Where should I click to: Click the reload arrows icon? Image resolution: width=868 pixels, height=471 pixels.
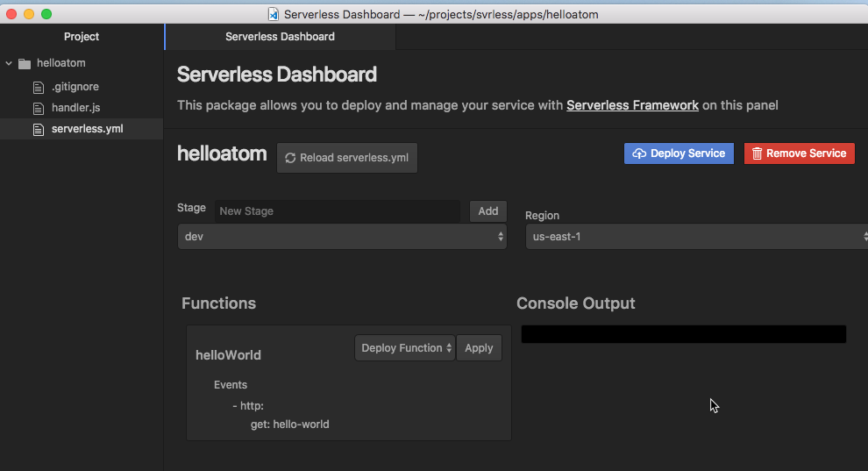(290, 158)
